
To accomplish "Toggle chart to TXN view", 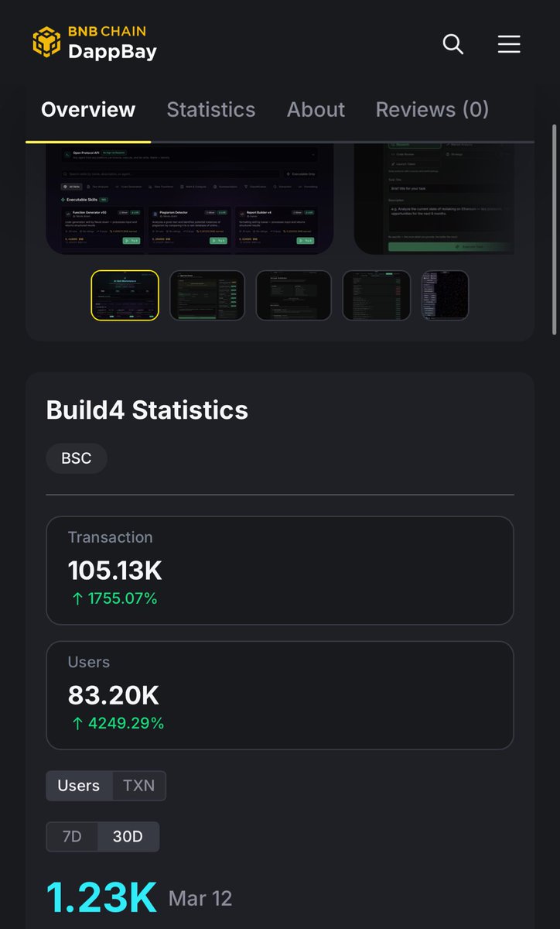I will 139,786.
